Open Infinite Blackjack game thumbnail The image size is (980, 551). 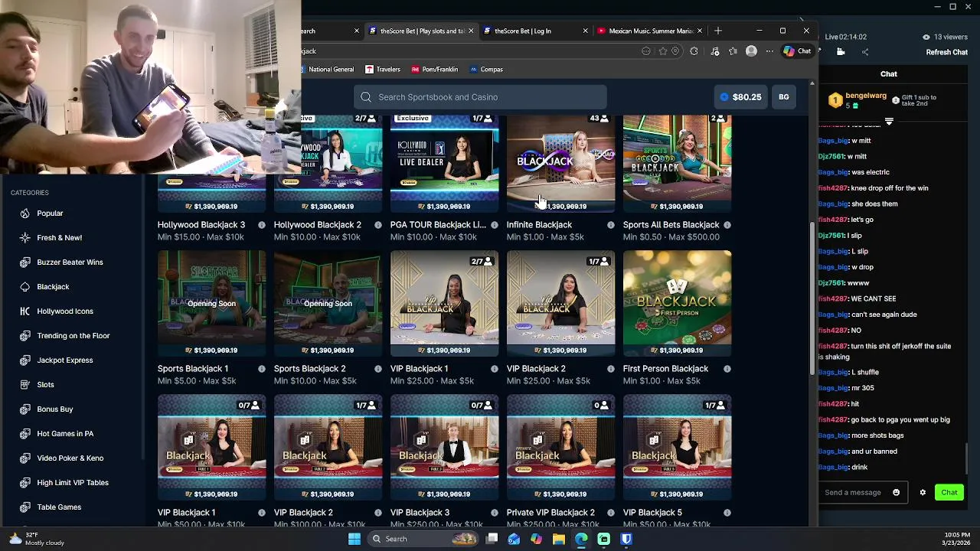(x=560, y=164)
